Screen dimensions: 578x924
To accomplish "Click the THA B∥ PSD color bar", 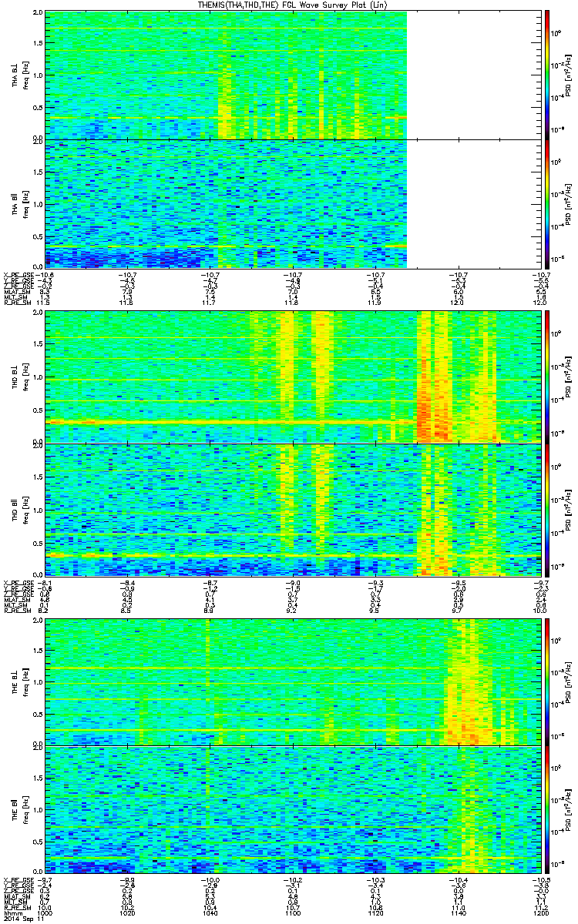I will coord(547,203).
